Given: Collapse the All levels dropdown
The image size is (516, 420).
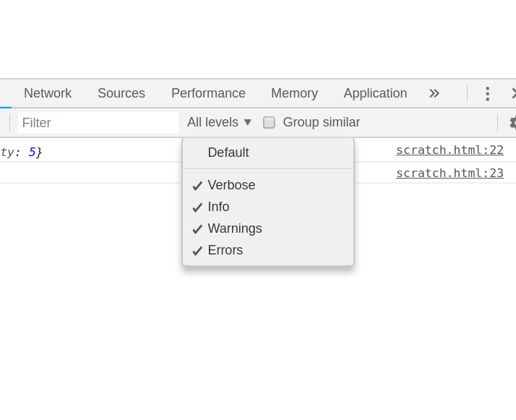Looking at the screenshot, I should [219, 122].
